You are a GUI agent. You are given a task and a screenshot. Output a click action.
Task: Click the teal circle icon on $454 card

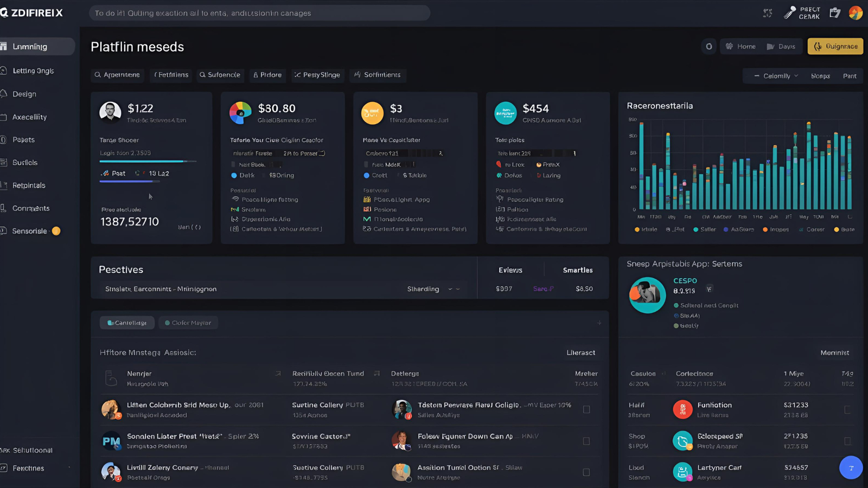point(505,113)
